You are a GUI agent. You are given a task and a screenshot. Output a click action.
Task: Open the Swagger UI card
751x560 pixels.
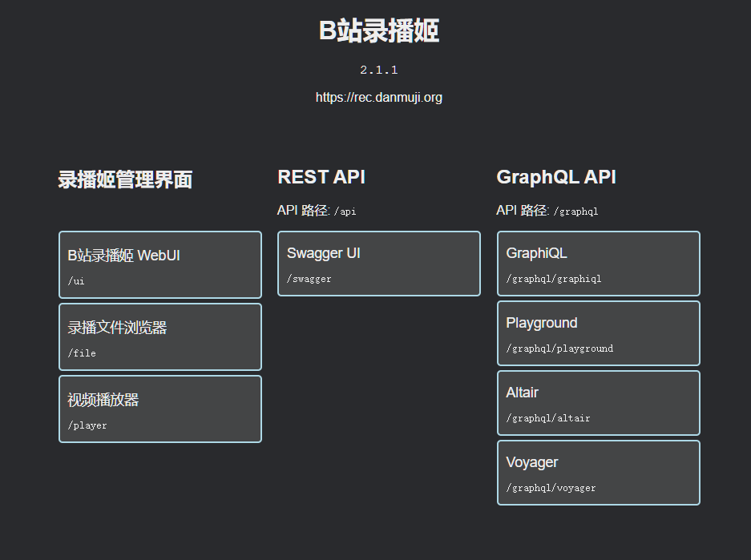(x=378, y=263)
